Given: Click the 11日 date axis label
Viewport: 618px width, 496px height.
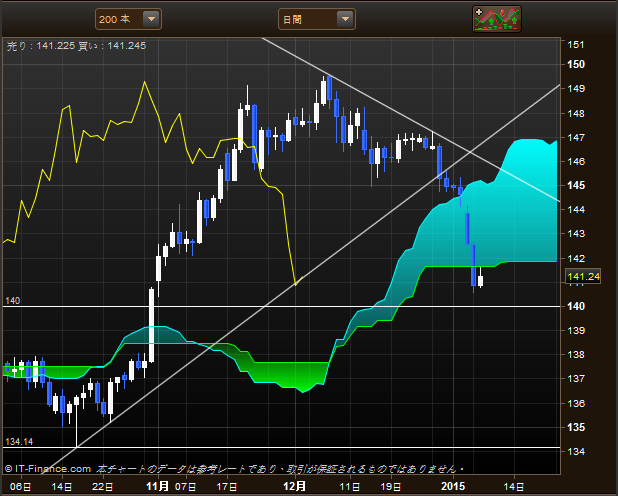Looking at the screenshot, I should pyautogui.click(x=350, y=487).
